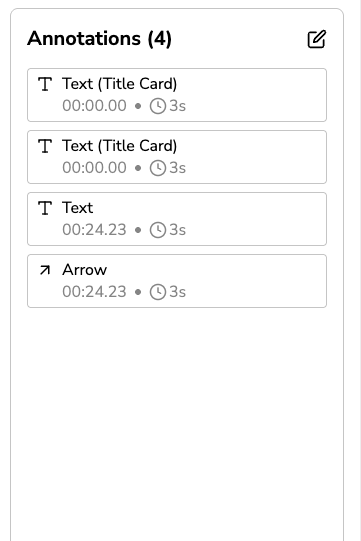Screen dimensions: 361x541
Task: Click the 00:00.00 timestamp of second Title Card
Action: click(94, 168)
